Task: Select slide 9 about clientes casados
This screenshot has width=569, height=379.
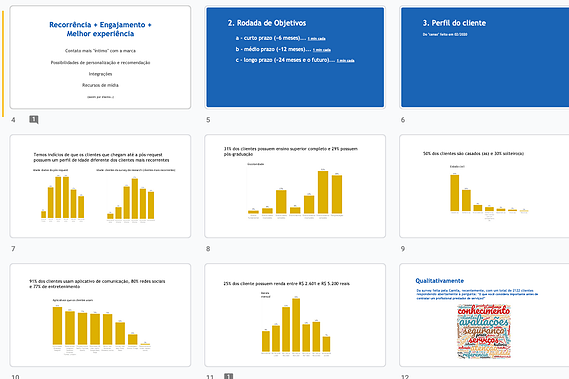Action: 484,186
